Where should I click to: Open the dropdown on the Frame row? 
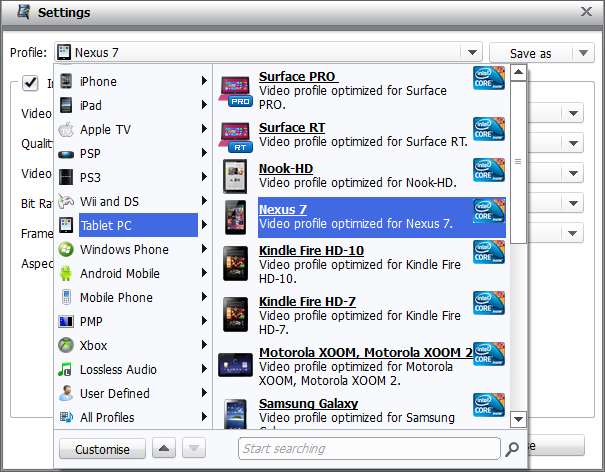coord(573,233)
